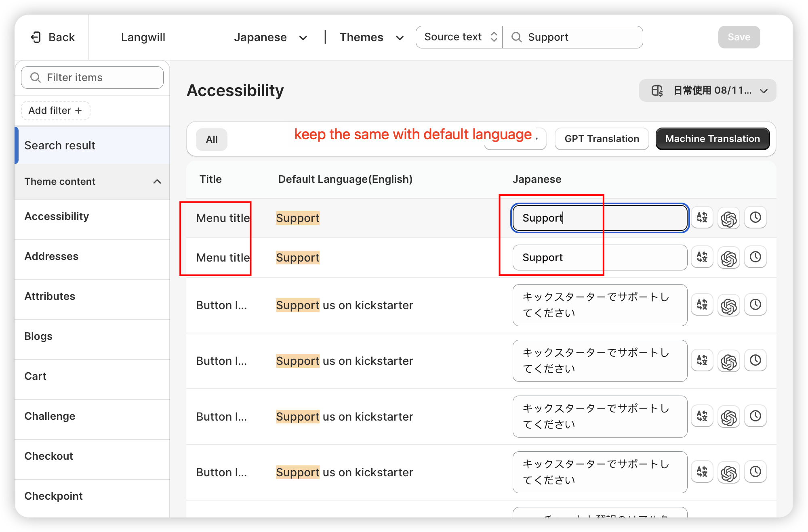Click the magnifier icon in the Support search box

(x=516, y=37)
